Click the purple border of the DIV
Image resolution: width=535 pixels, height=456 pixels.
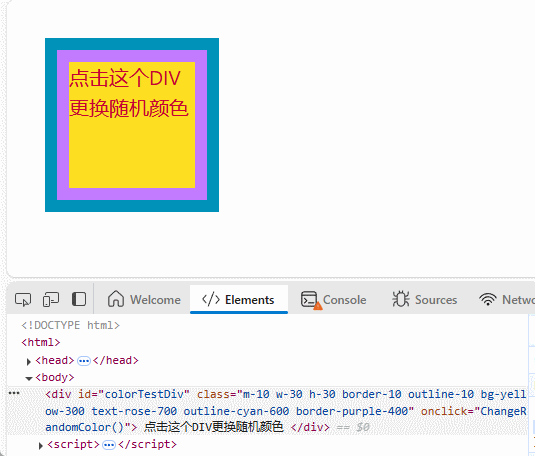tap(132, 56)
